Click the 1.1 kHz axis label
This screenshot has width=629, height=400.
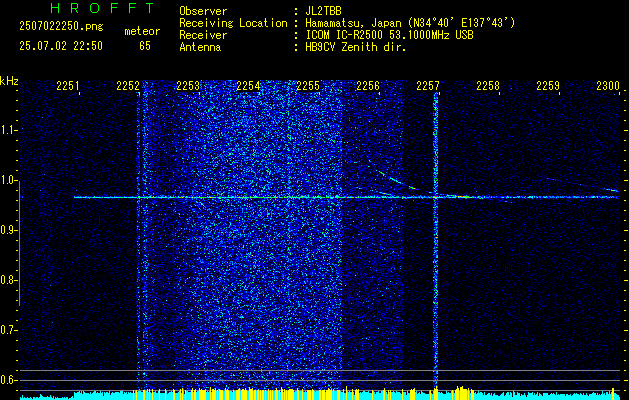pos(8,130)
